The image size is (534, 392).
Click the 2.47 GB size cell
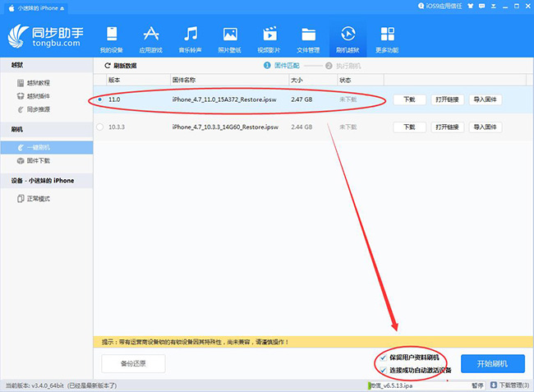tap(302, 99)
